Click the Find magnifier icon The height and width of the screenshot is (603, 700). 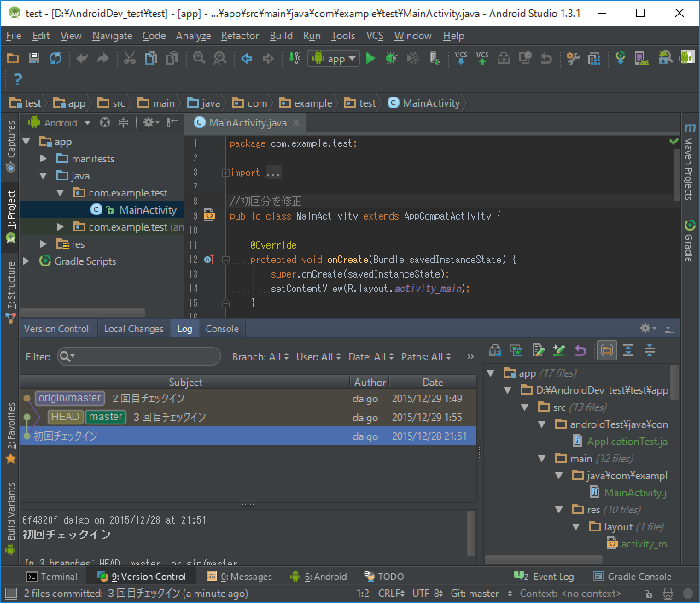pos(199,58)
